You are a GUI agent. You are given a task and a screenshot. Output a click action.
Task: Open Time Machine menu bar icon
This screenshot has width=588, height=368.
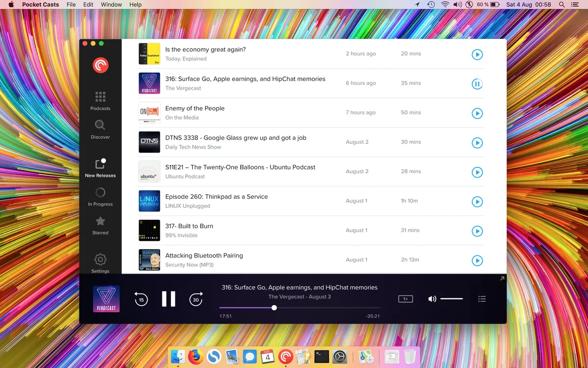pos(431,4)
